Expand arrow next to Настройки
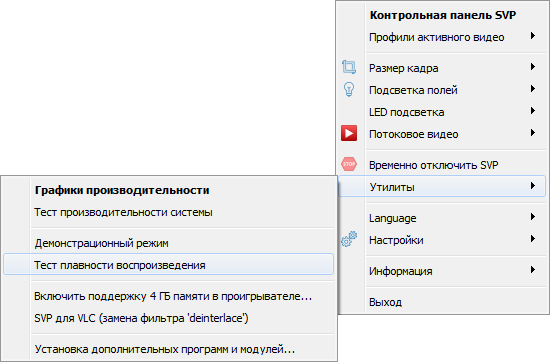Viewport: 550px width, 362px height. (533, 239)
